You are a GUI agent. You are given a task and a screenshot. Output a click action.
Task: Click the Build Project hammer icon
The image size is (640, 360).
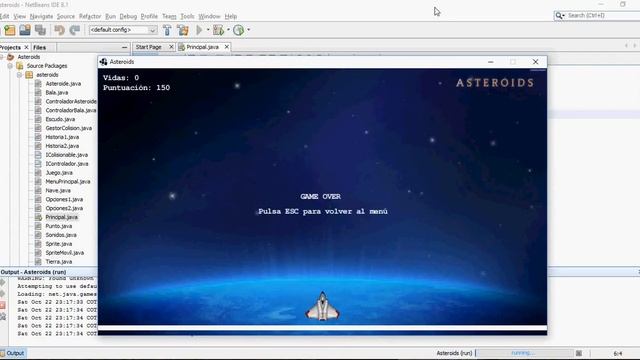[x=167, y=30]
